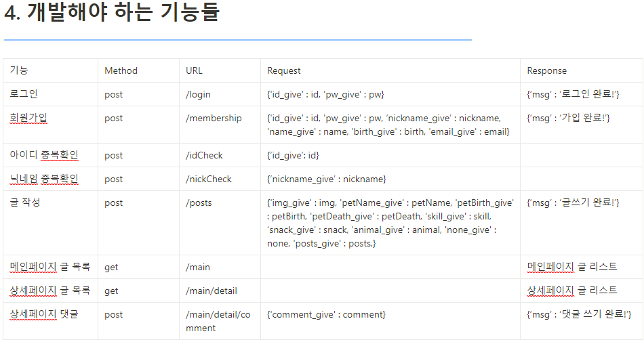Click the '상세페이지 글 목록' cell
This screenshot has width=644, height=342.
(x=50, y=291)
